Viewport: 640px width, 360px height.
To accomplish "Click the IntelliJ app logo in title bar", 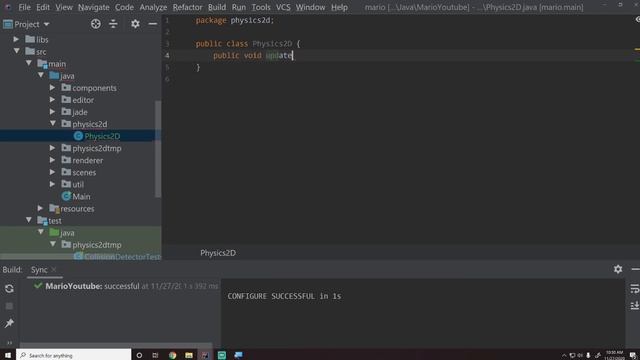I will pos(7,7).
